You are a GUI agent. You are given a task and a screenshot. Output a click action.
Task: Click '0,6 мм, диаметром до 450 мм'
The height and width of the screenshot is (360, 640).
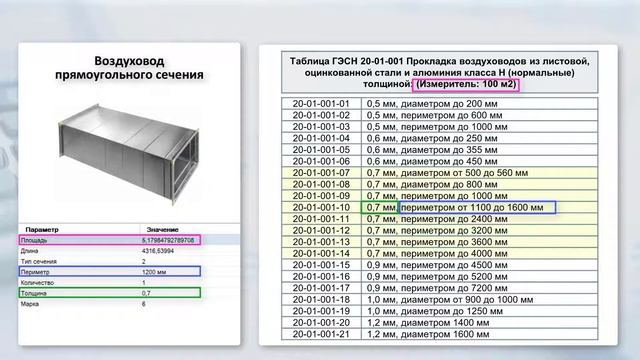click(x=432, y=161)
